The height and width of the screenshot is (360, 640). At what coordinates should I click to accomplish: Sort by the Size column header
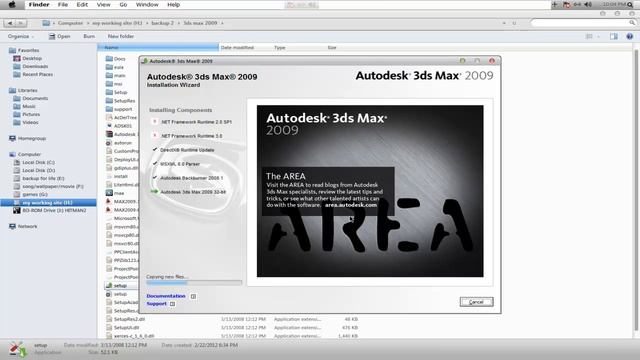tap(332, 48)
